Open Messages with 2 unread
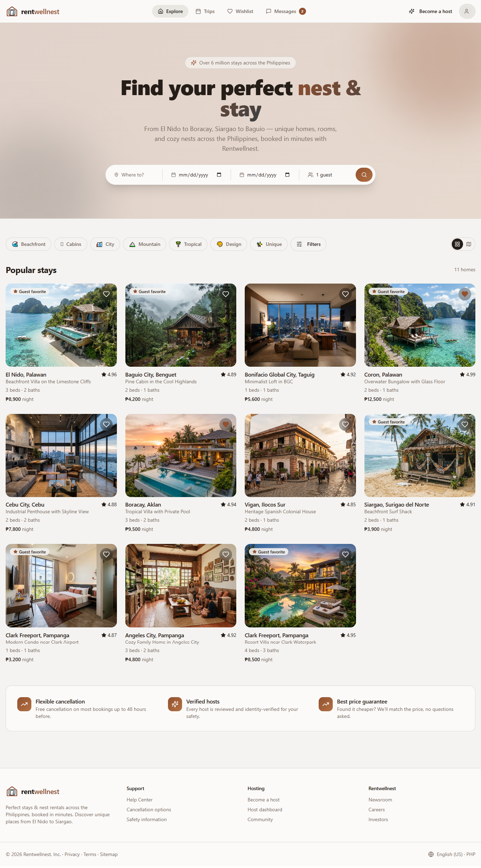481x868 pixels. pos(286,11)
